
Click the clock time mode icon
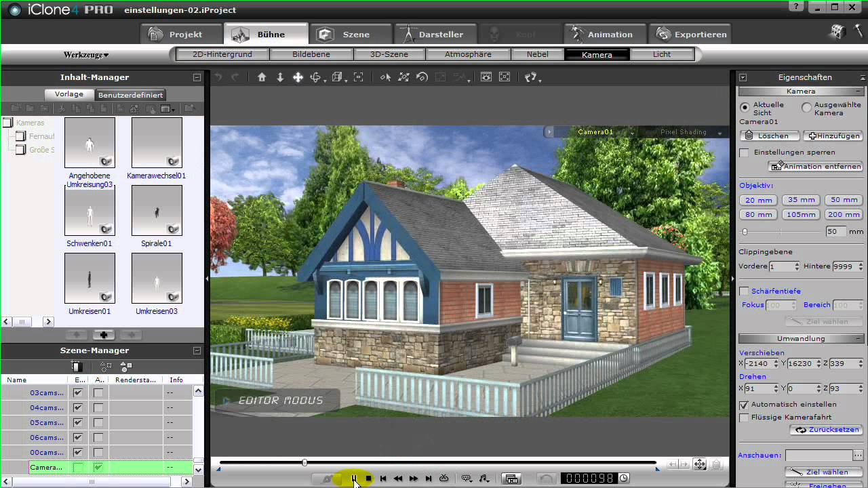[624, 479]
